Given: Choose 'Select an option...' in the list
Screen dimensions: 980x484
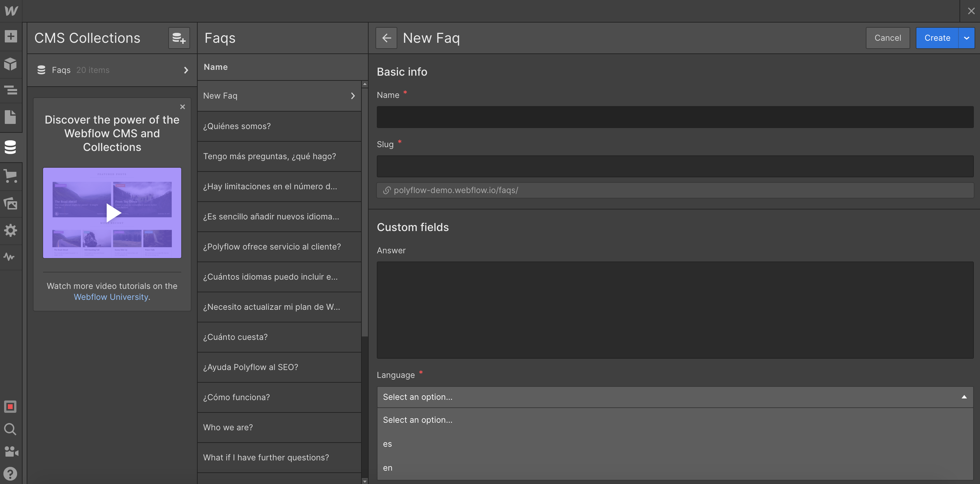Looking at the screenshot, I should coord(675,420).
